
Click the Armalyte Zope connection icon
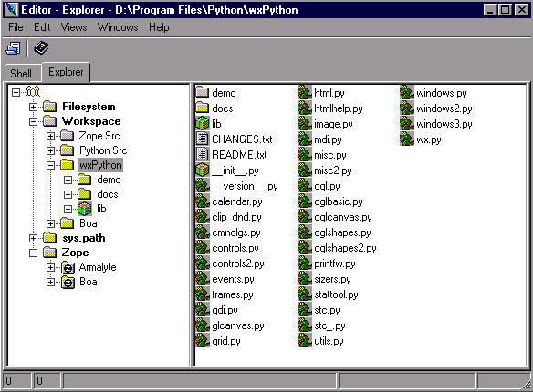[68, 268]
